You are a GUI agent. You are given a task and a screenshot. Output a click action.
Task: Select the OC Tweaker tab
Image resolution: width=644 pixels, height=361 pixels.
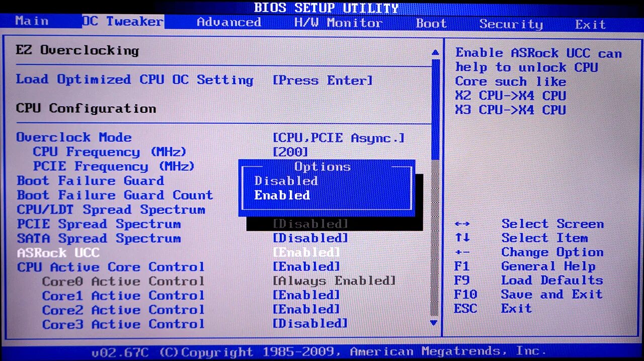coord(123,21)
